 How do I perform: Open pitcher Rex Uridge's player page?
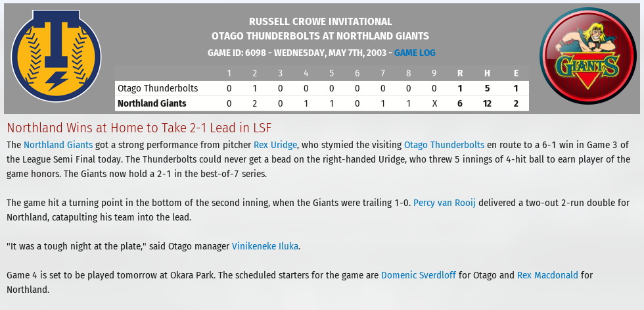pyautogui.click(x=275, y=145)
